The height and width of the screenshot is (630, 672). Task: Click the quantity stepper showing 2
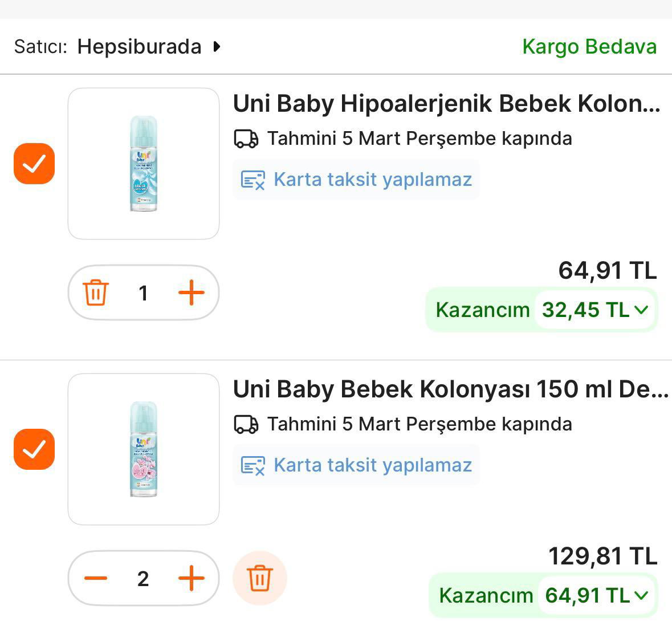(x=143, y=578)
